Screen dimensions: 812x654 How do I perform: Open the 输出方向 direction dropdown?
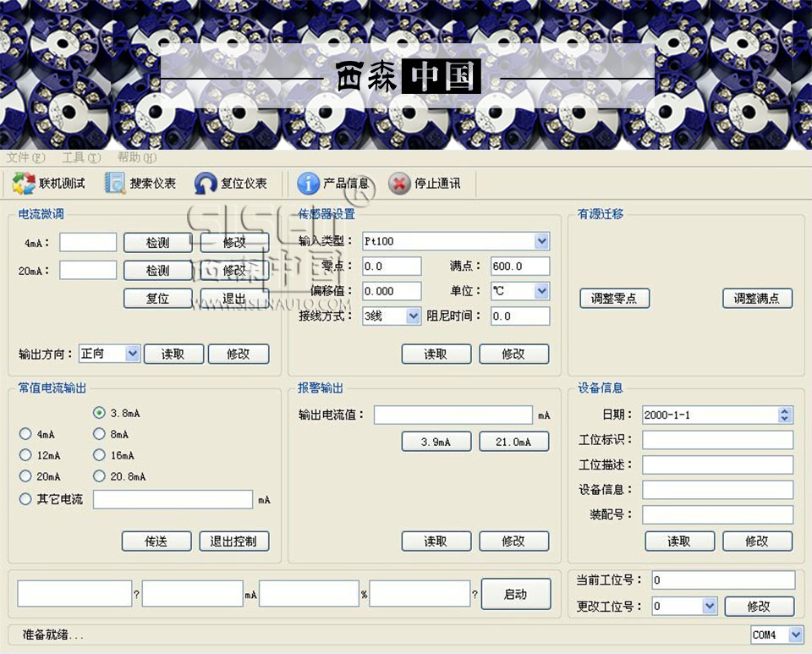click(132, 354)
